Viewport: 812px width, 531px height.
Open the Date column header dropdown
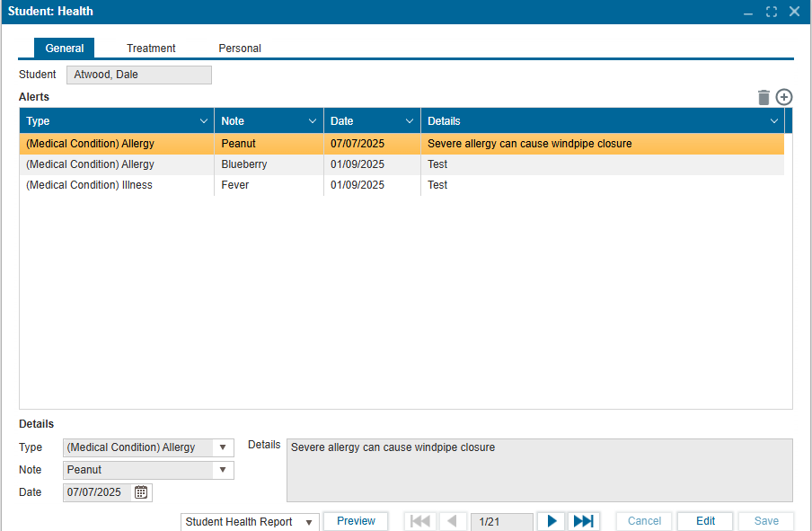tap(410, 121)
